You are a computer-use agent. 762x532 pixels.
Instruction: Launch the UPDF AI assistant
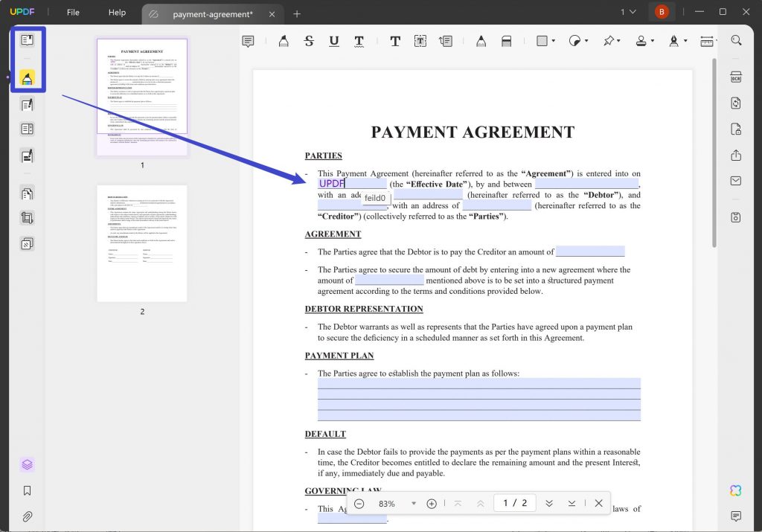tap(735, 490)
